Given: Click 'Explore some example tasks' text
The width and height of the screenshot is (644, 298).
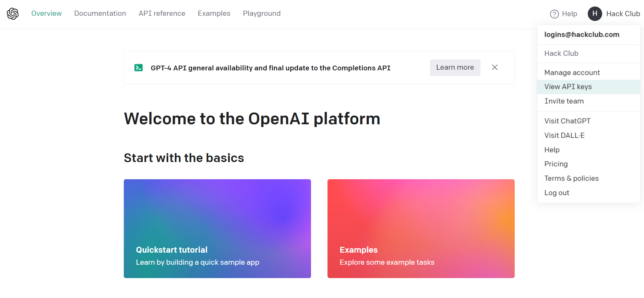Looking at the screenshot, I should pos(387,262).
